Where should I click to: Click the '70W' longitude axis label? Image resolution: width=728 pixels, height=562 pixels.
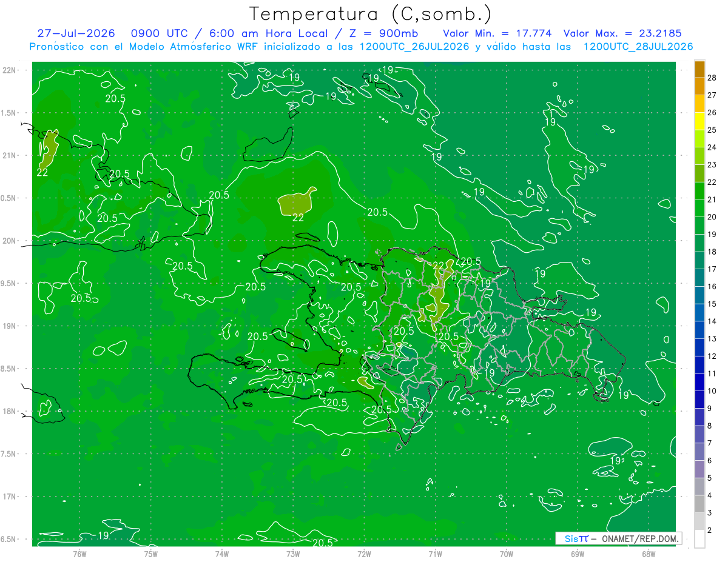coord(506,554)
